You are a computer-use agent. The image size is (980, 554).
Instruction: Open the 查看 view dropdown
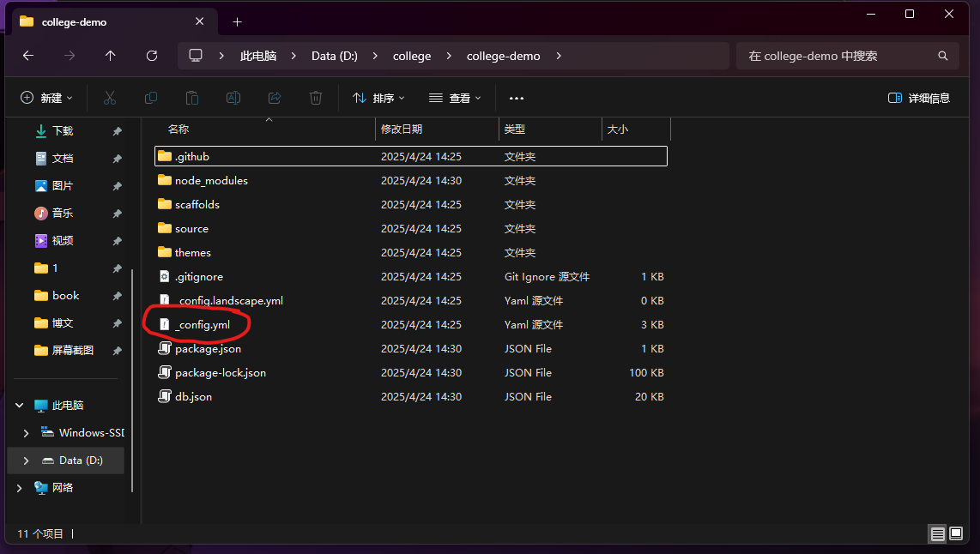455,98
